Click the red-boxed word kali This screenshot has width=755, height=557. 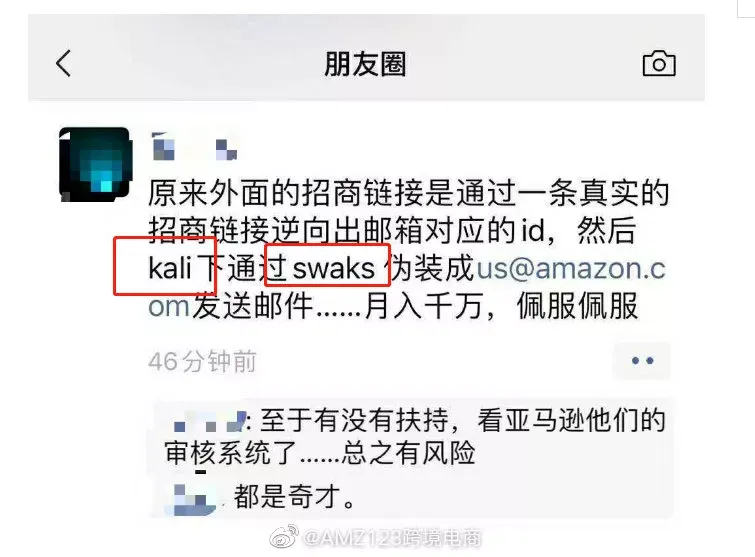[170, 268]
